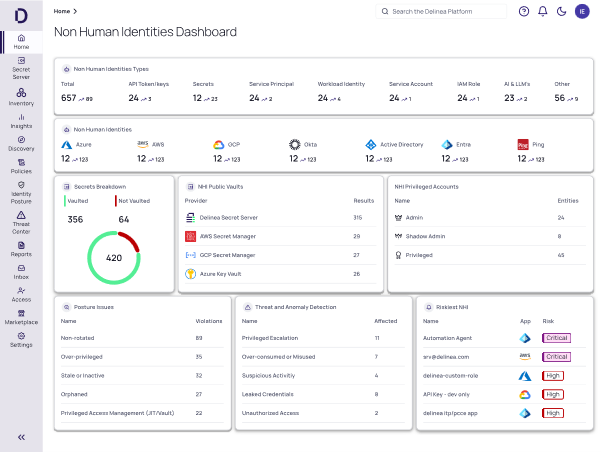This screenshot has width=601, height=452.
Task: Open the Home sidebar item
Action: pyautogui.click(x=21, y=42)
